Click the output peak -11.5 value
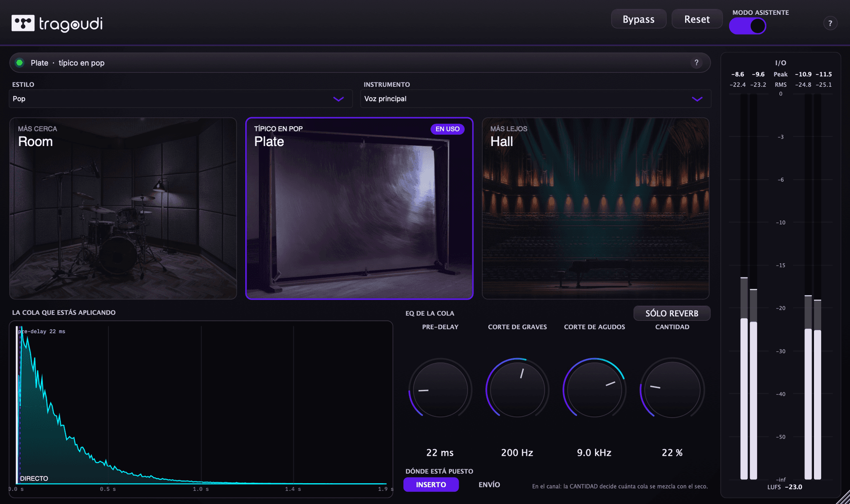 point(824,74)
